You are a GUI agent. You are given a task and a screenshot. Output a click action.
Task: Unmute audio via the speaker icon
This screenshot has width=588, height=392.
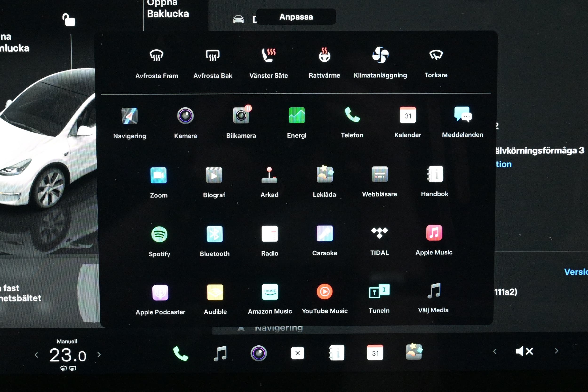[x=524, y=351]
